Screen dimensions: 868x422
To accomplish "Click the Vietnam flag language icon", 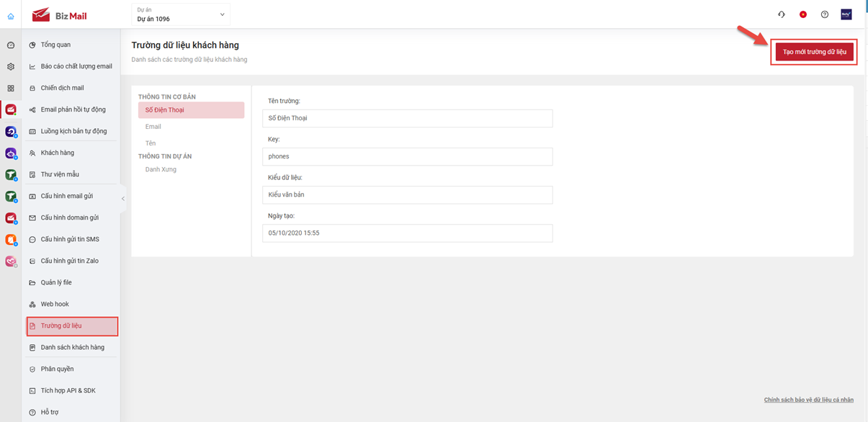I will coord(803,14).
